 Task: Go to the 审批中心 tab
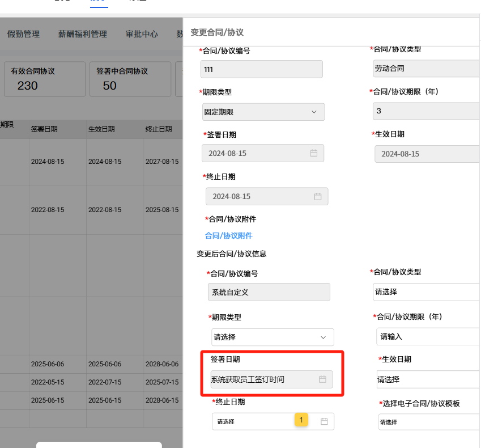(x=142, y=34)
